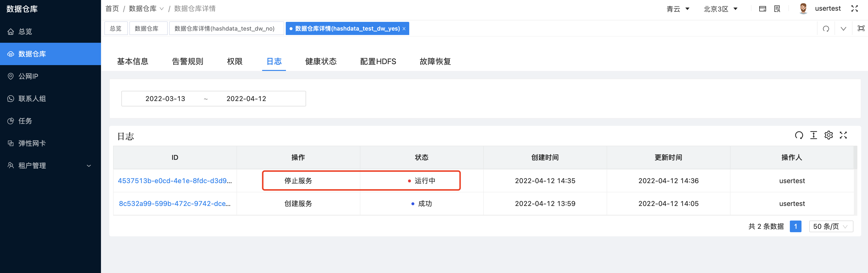Open the billing card icon in the header
Image resolution: width=868 pixels, height=273 pixels.
coord(762,8)
